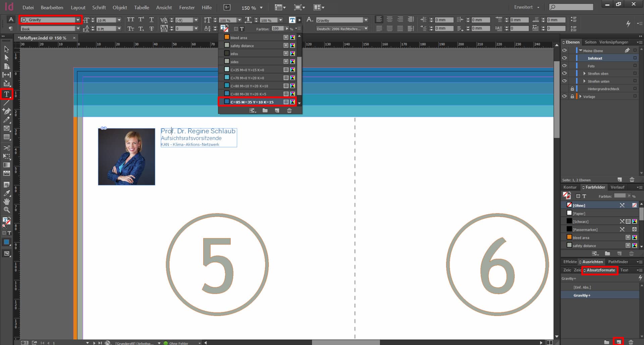Hide the Infotext layer with eye icon

point(565,58)
